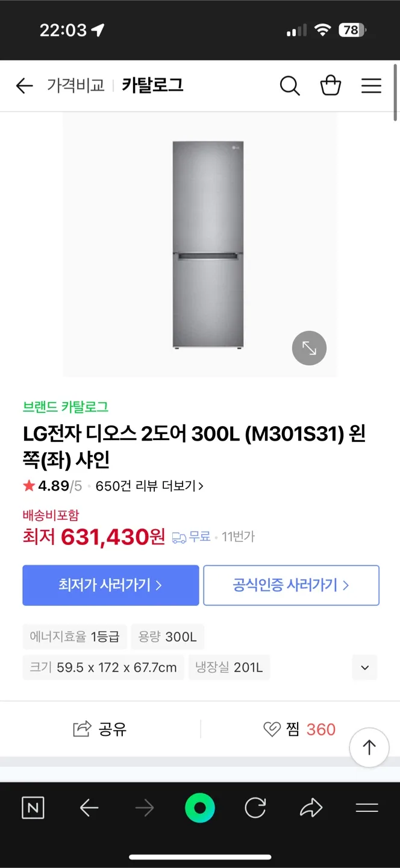Image resolution: width=400 pixels, height=868 pixels.
Task: Tap the back arrow in header
Action: tap(24, 86)
